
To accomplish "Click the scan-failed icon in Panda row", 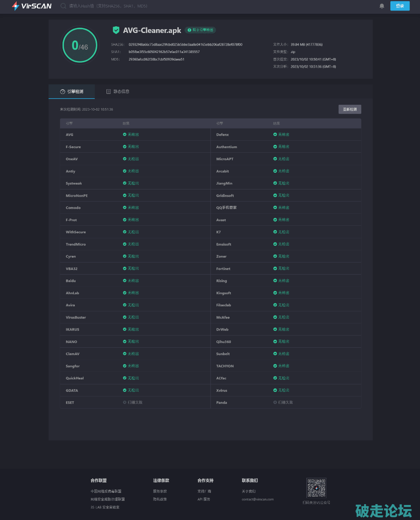I will [x=275, y=402].
